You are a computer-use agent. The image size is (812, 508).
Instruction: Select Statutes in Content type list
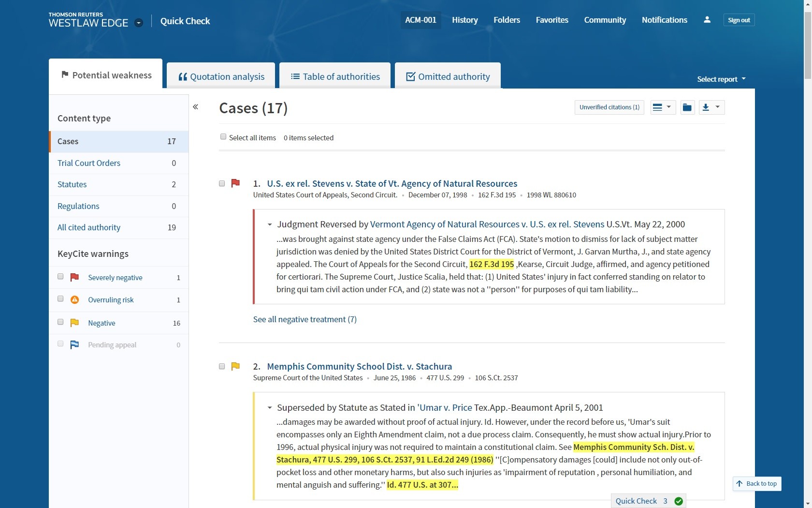click(x=72, y=184)
